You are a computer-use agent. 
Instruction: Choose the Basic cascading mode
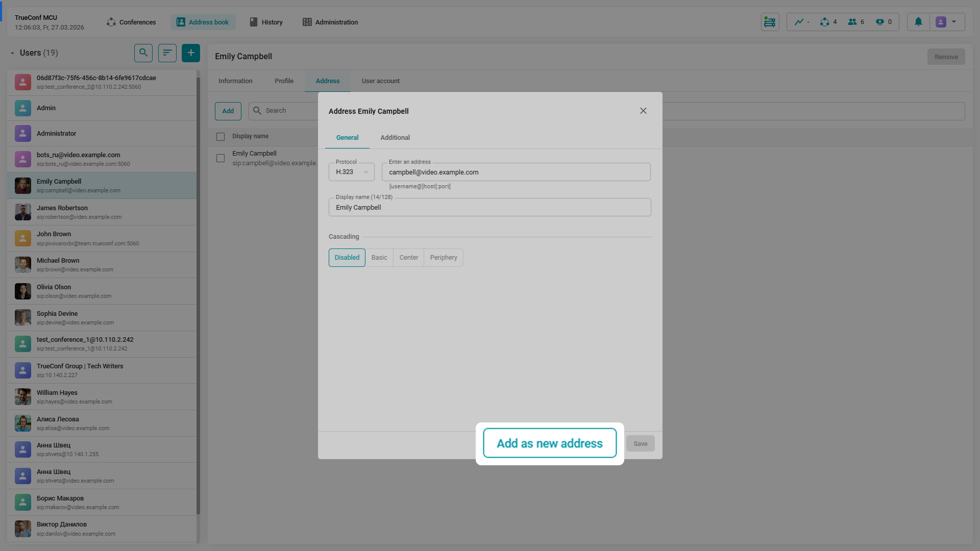point(379,258)
